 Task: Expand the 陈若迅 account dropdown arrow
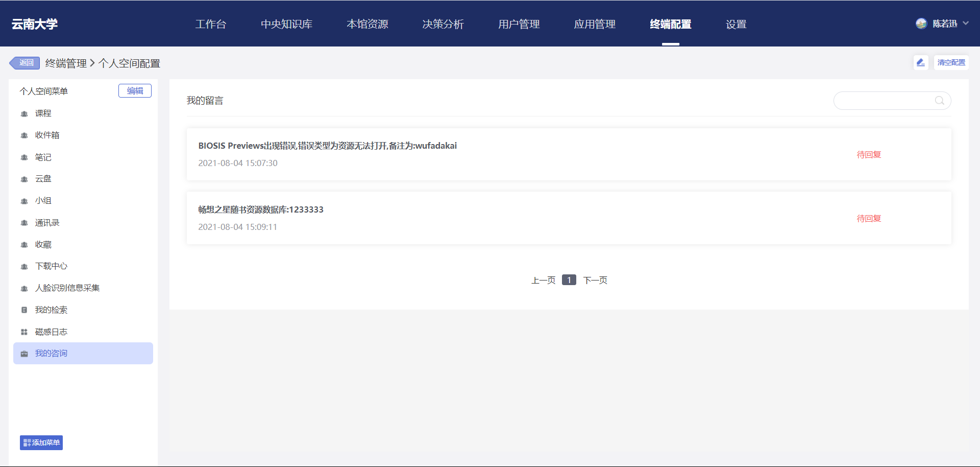click(x=965, y=24)
